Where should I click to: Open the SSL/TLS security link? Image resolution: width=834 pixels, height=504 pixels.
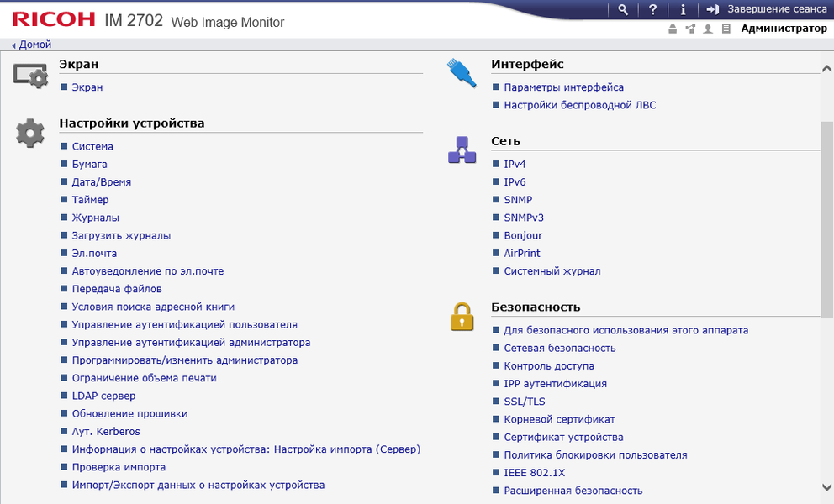coord(524,402)
